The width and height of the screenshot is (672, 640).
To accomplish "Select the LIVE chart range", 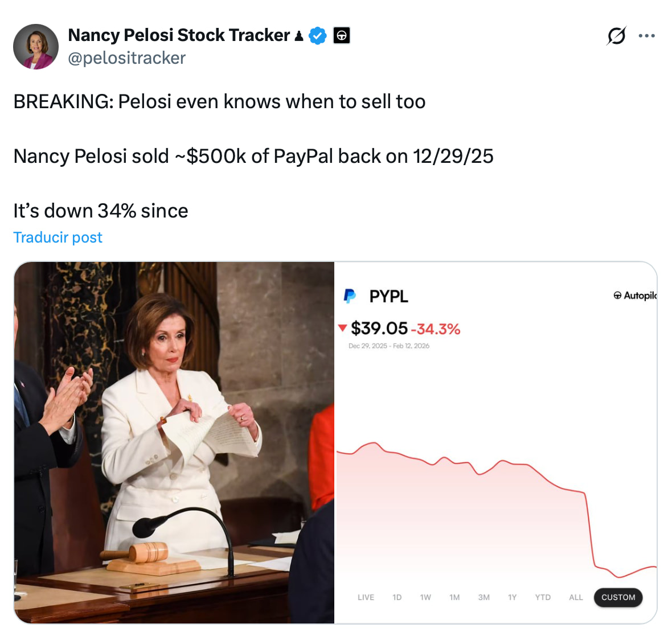I will 366,597.
